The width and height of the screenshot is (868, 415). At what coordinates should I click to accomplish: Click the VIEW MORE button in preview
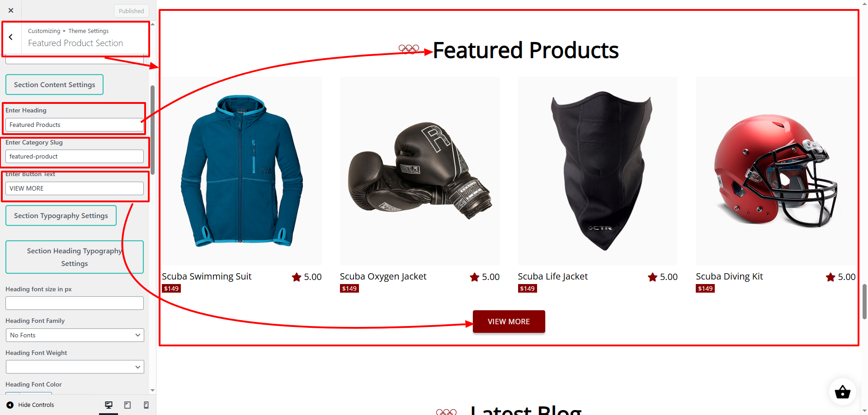[x=509, y=322]
